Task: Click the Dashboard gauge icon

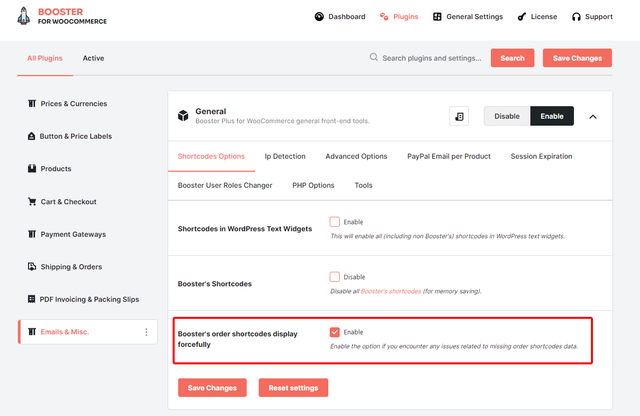Action: click(319, 17)
